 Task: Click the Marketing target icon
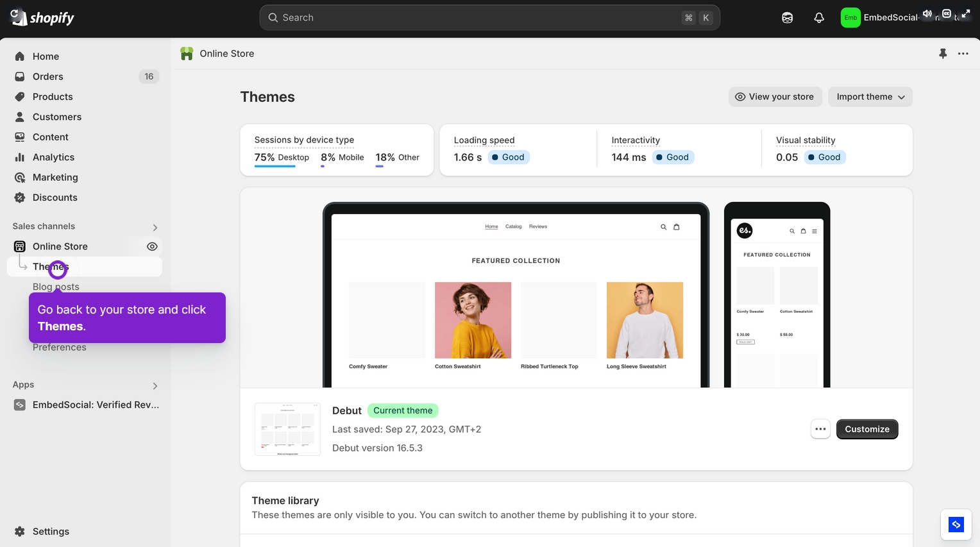coord(20,178)
